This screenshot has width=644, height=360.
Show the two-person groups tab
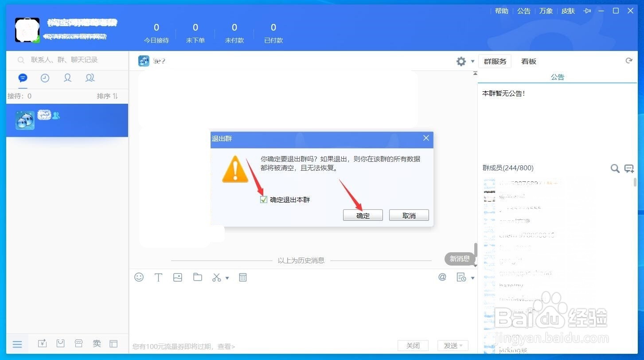coord(90,78)
